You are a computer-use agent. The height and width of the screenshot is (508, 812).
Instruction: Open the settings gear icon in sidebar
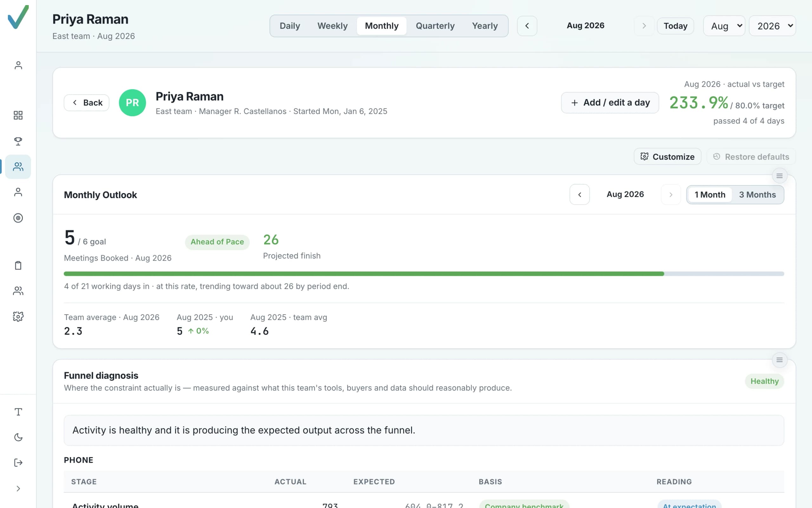[x=18, y=317]
